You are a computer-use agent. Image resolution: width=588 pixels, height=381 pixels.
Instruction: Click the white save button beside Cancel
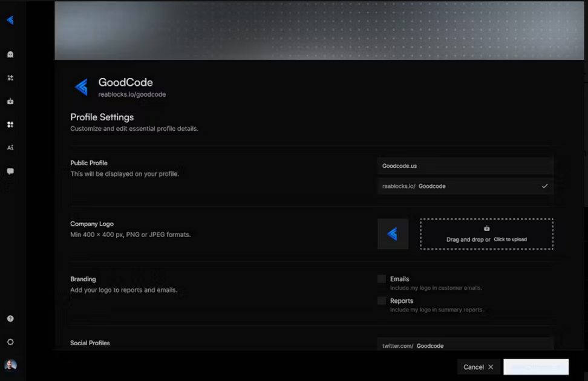536,367
